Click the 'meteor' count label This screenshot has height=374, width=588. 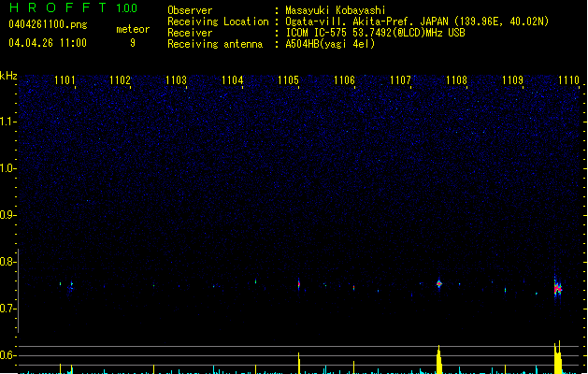coord(133,29)
